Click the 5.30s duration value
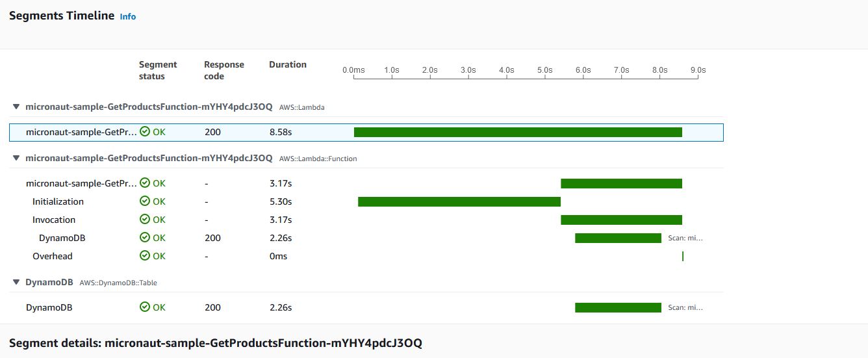This screenshot has width=868, height=358. tap(281, 201)
